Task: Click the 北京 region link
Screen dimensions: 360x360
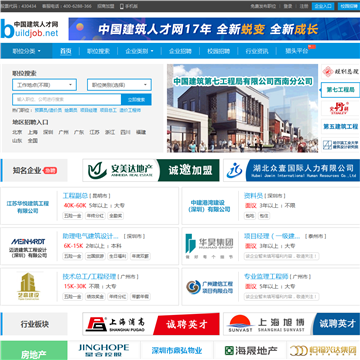Action: point(17,132)
